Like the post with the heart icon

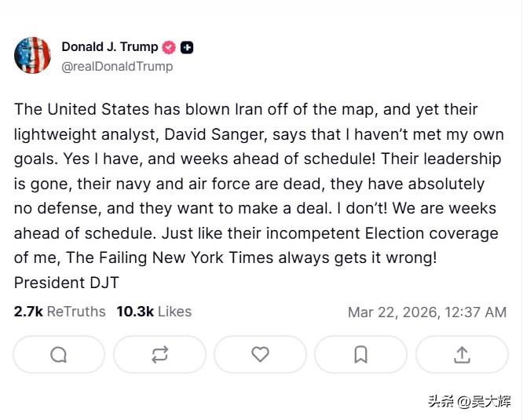(260, 354)
